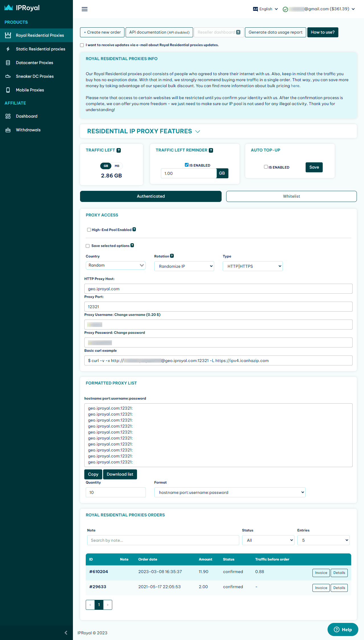Click the Traffic Left help icon
Image resolution: width=364 pixels, height=640 pixels.
[119, 150]
